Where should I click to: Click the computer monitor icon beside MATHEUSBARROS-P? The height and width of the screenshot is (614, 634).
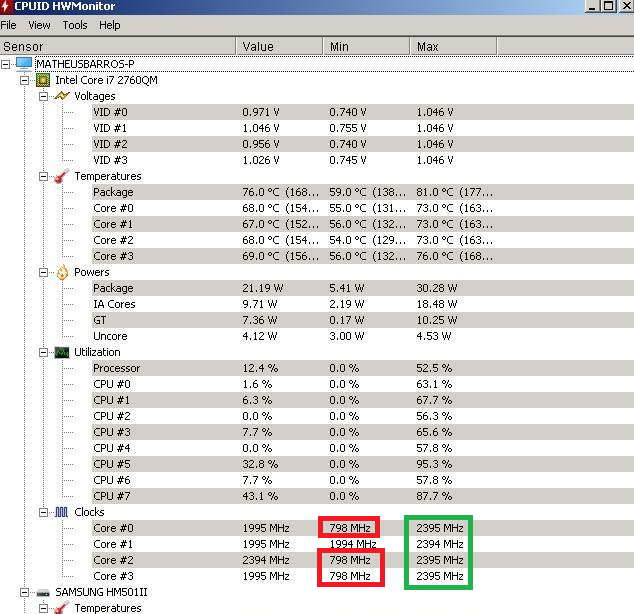point(23,64)
